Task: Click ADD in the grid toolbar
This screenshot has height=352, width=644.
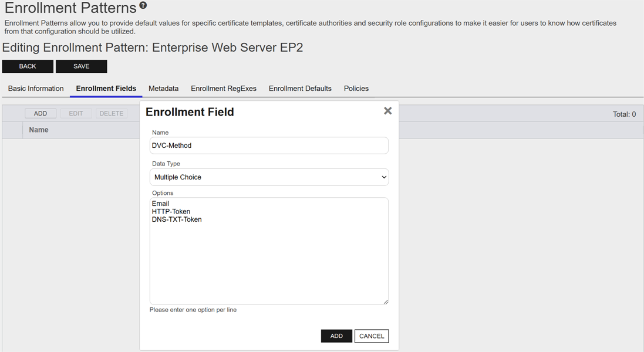Action: pos(41,114)
